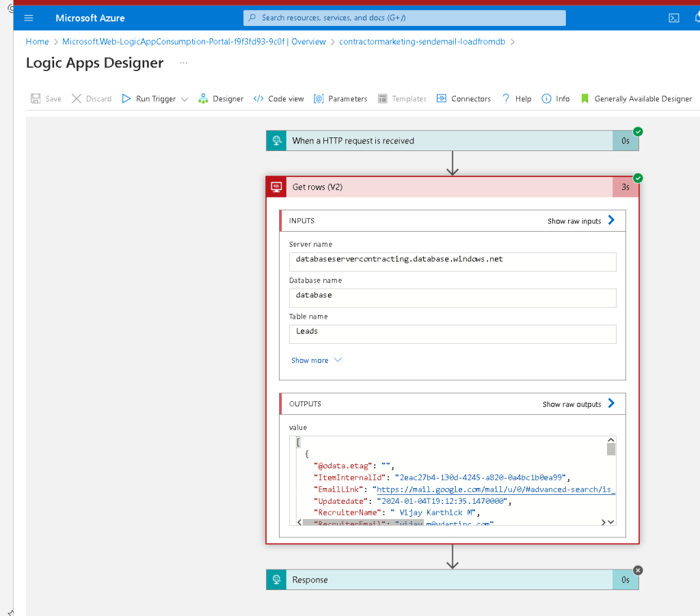700x616 pixels.
Task: Select the Server name value field
Action: tap(453, 262)
